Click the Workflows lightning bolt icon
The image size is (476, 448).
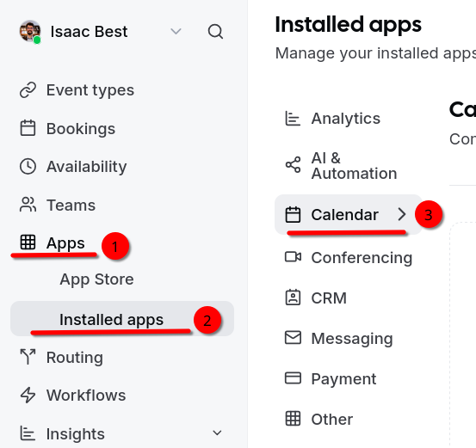[28, 395]
